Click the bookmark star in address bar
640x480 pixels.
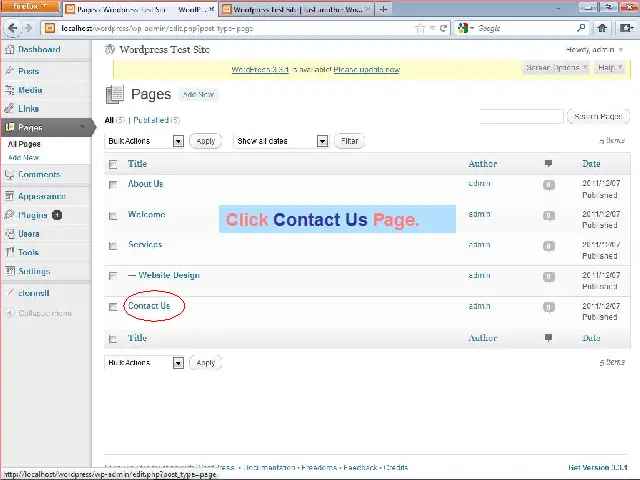(x=420, y=28)
